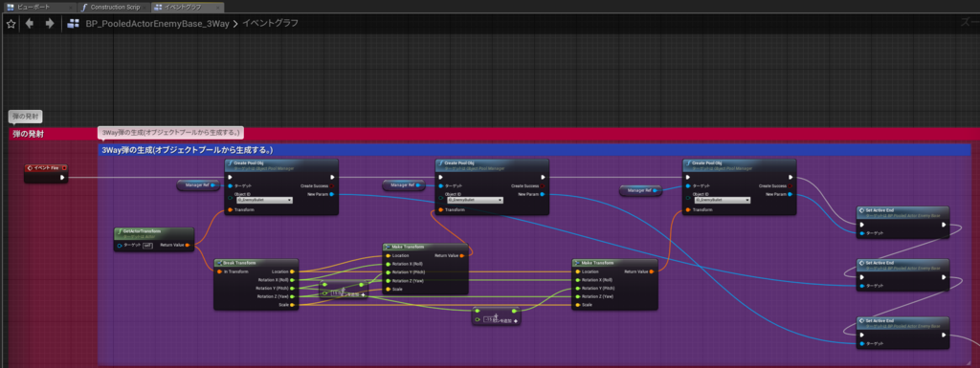This screenshot has height=368, width=980.
Task: Click the Add pin plus on the -15 add node
Action: click(515, 320)
